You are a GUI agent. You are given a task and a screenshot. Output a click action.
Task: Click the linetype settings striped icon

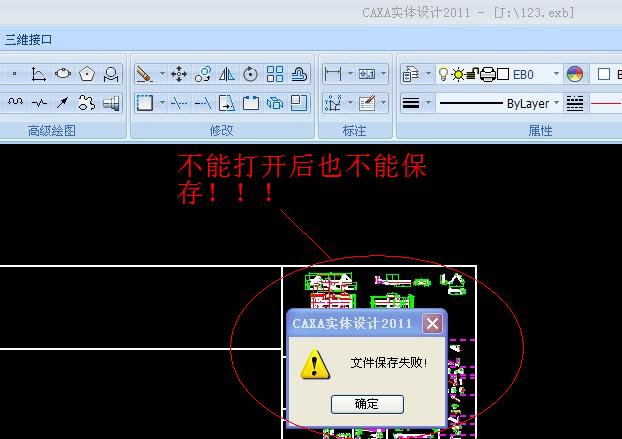click(574, 103)
